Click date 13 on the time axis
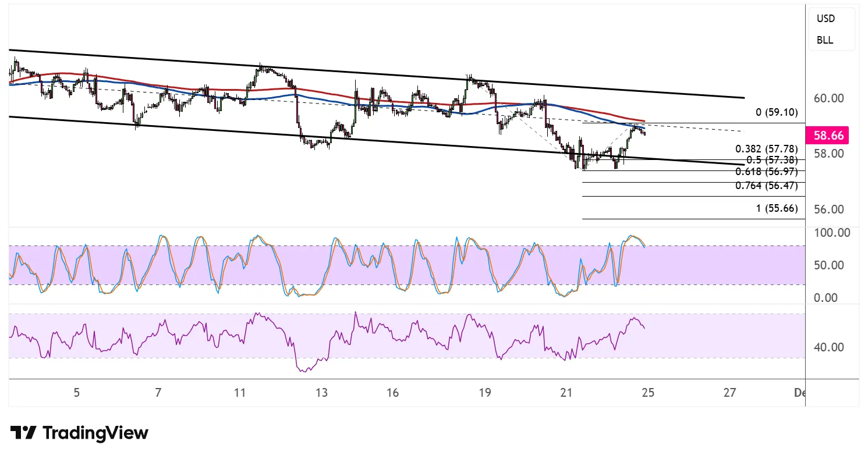The width and height of the screenshot is (868, 459). [x=322, y=393]
